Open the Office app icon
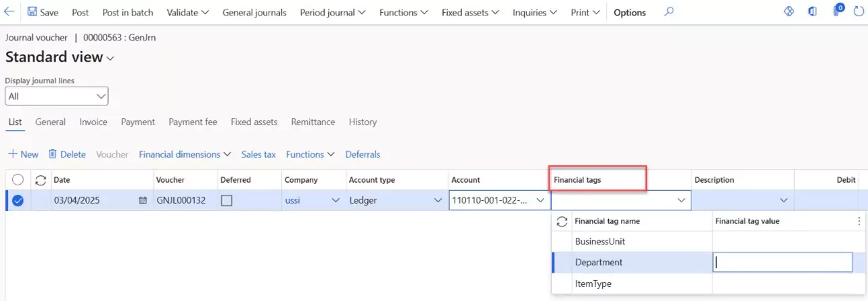This screenshot has width=868, height=301. click(x=812, y=11)
